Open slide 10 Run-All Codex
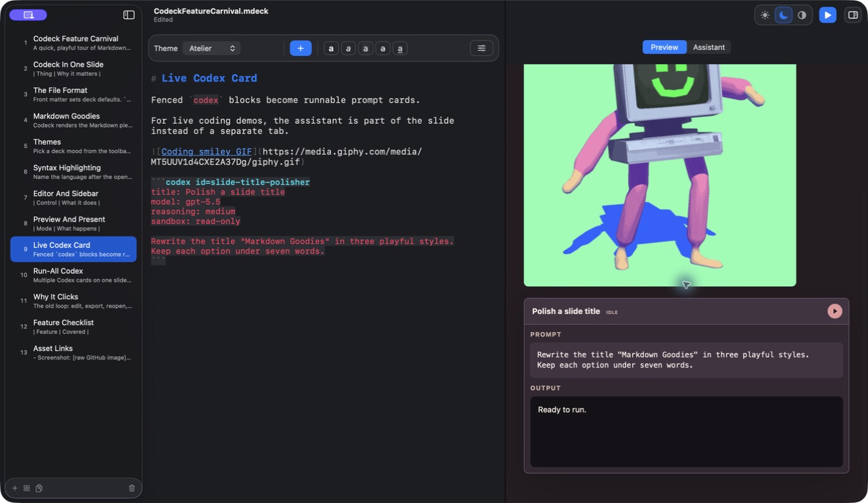The width and height of the screenshot is (868, 503). (x=73, y=275)
